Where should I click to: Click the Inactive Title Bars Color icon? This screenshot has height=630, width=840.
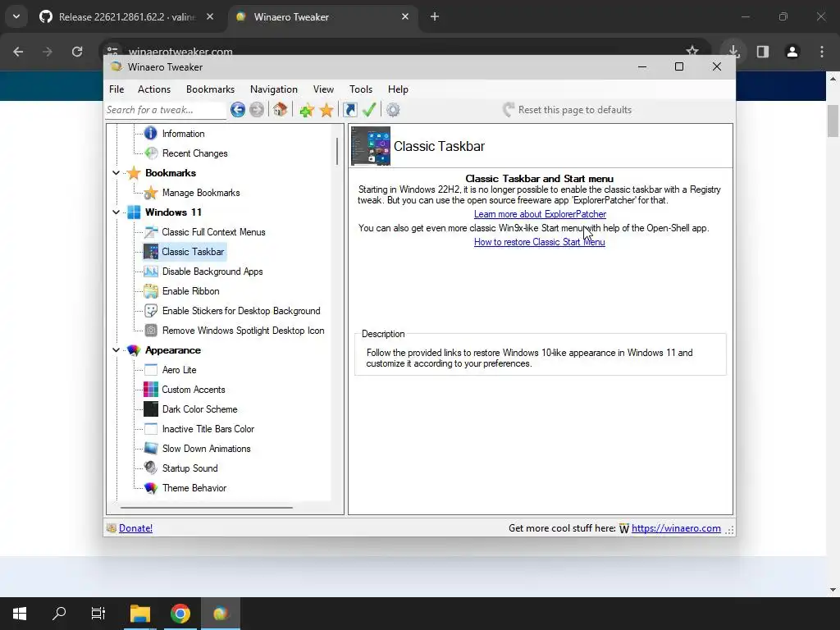151,429
